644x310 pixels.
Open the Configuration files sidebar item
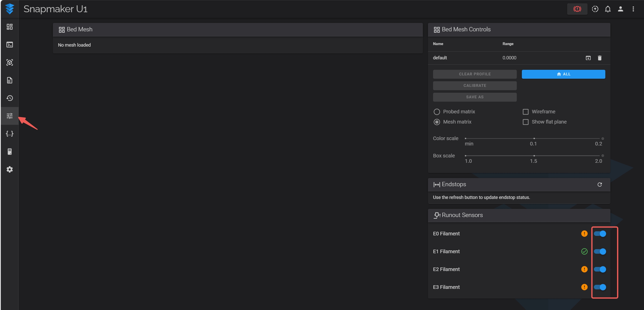point(10,134)
